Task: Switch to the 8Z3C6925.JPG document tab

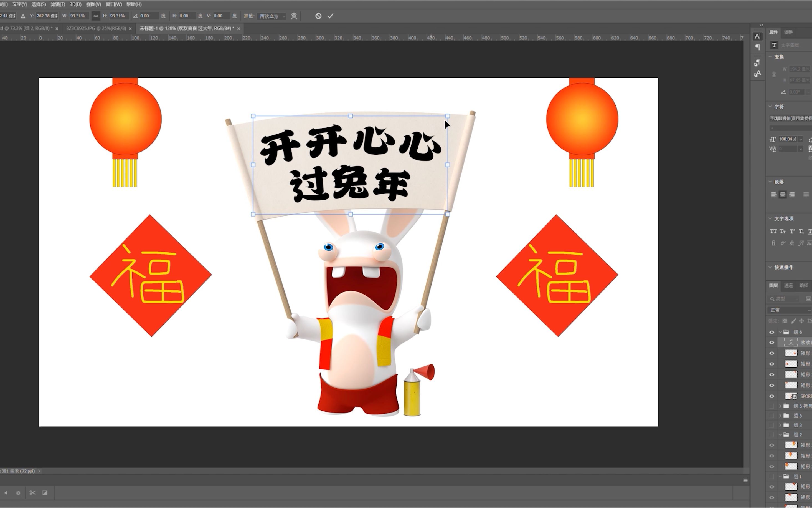Action: [x=96, y=28]
